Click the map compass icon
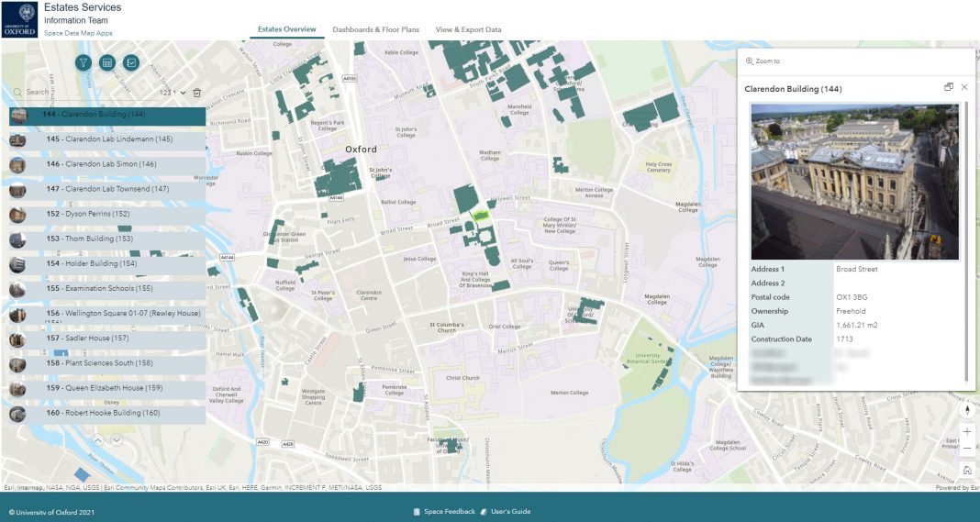980x522 pixels. (x=967, y=410)
